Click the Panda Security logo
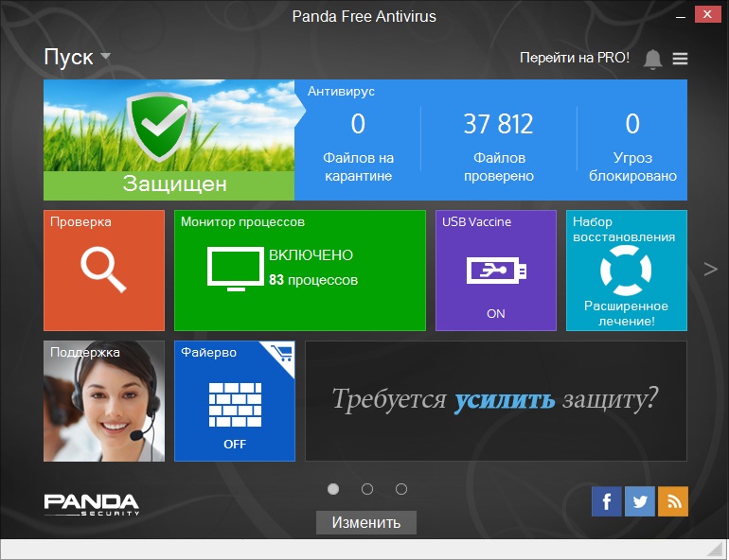Viewport: 729px width, 560px height. (92, 505)
